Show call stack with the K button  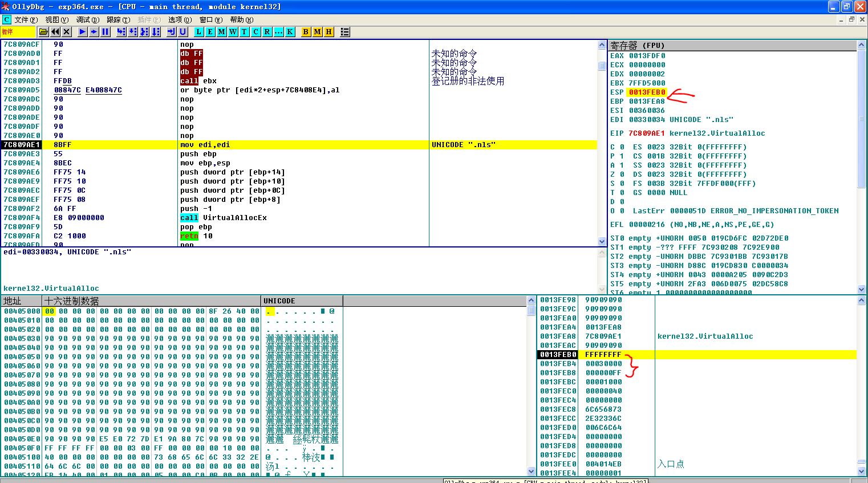[290, 32]
